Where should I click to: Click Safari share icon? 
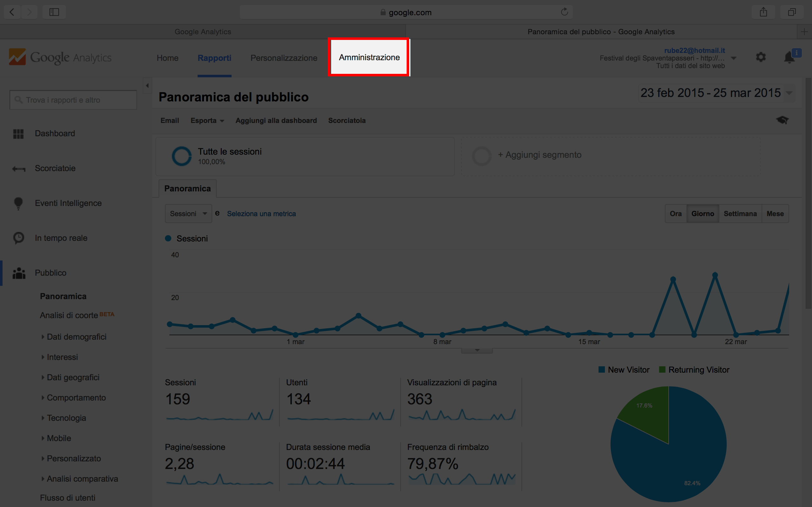click(763, 12)
